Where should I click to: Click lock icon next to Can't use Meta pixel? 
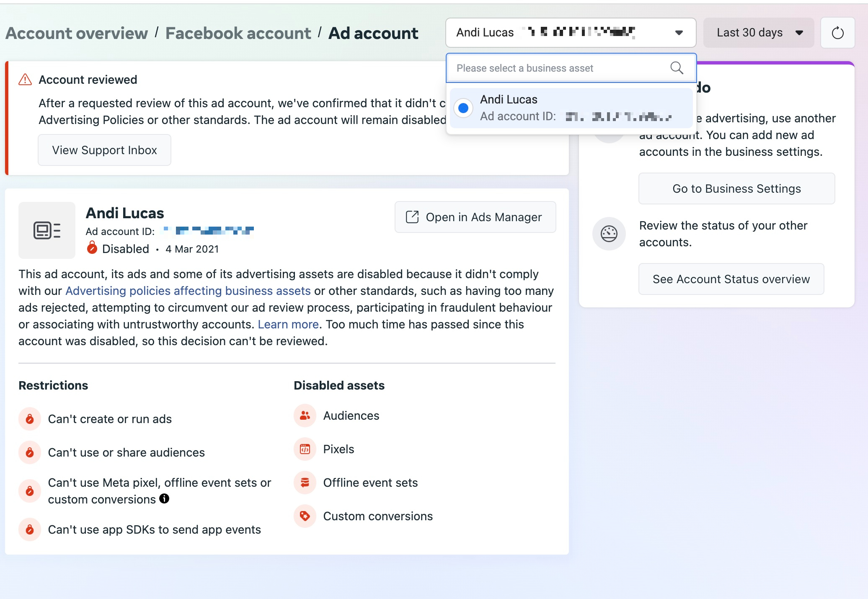click(30, 491)
